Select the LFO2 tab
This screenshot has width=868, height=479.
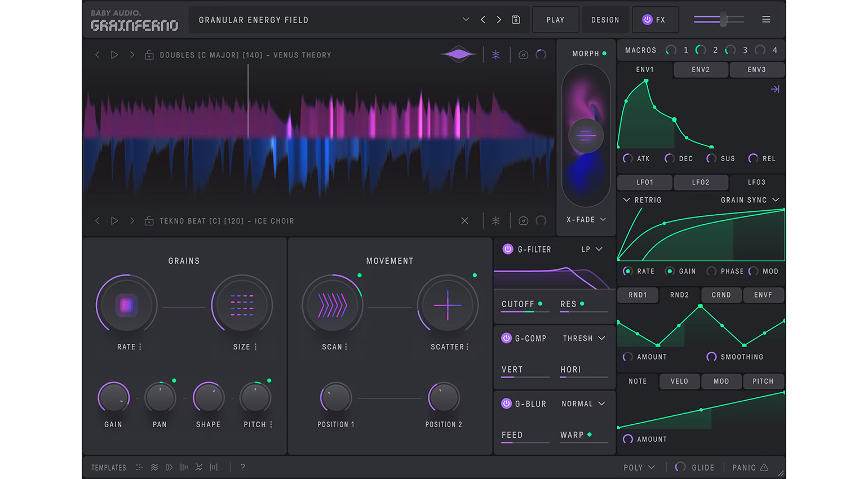point(701,182)
